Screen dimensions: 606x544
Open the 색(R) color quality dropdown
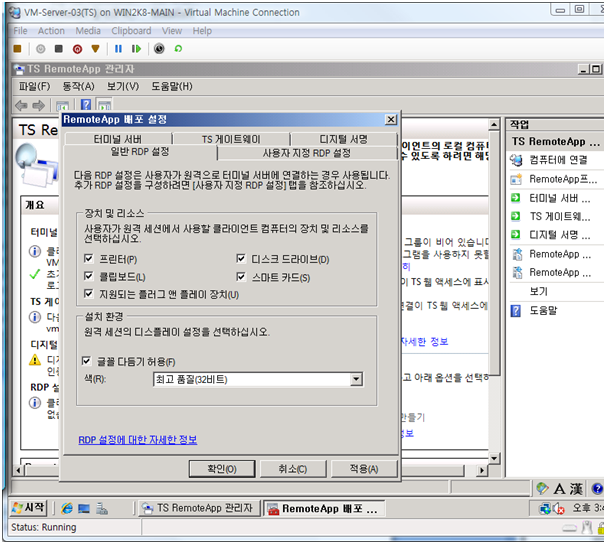356,379
